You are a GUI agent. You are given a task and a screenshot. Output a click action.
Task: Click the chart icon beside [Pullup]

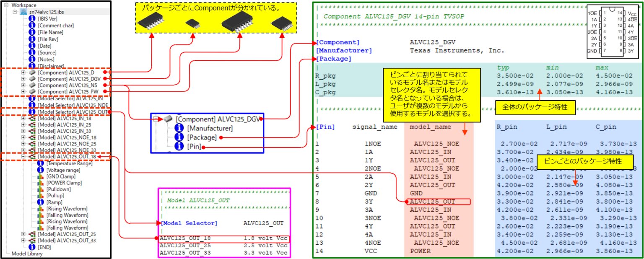point(41,196)
